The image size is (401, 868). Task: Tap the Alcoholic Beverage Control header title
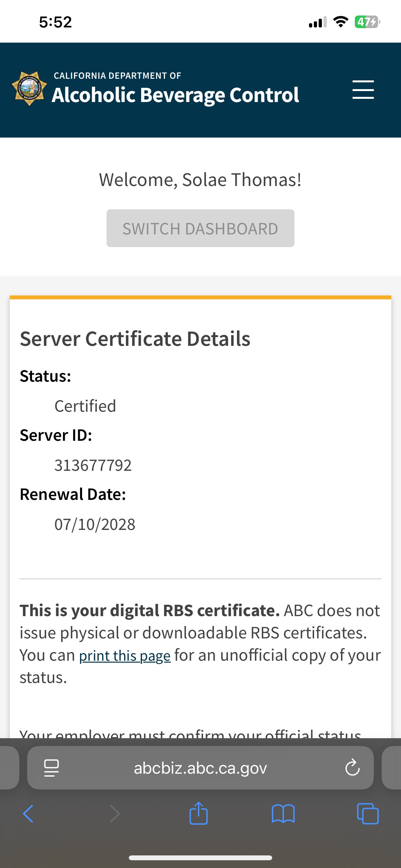pos(175,95)
